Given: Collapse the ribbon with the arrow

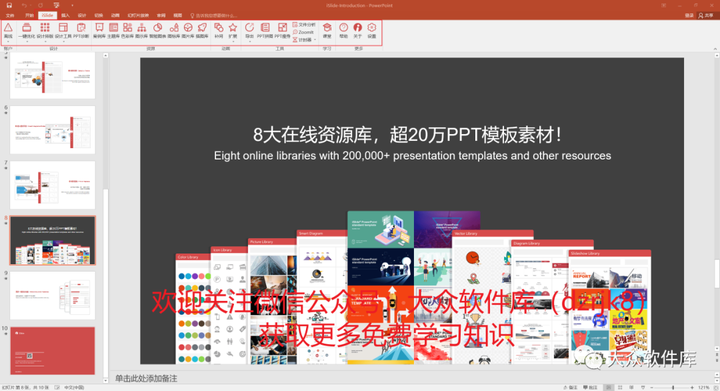Looking at the screenshot, I should click(x=715, y=49).
